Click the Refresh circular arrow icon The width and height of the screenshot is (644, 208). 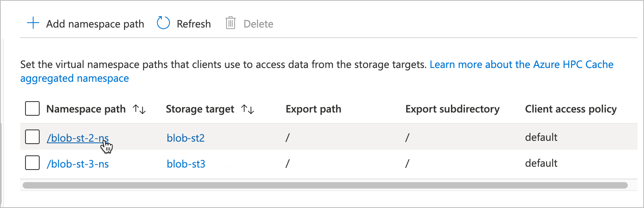tap(163, 23)
